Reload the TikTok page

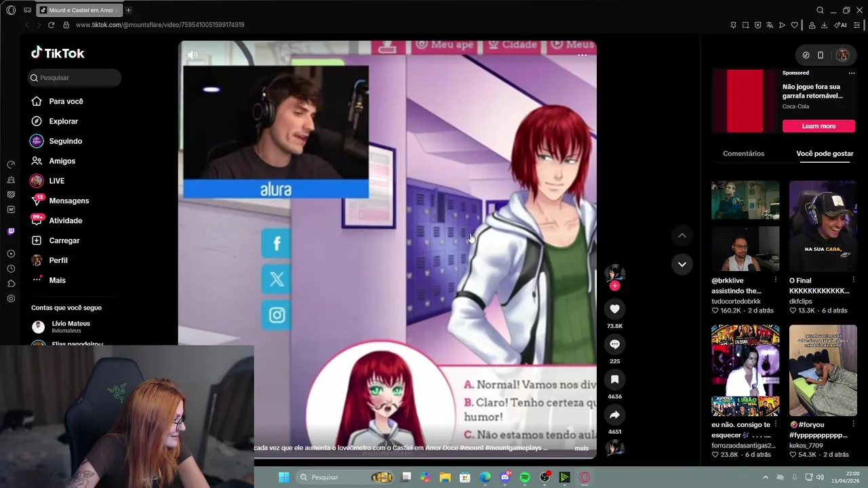pyautogui.click(x=51, y=25)
